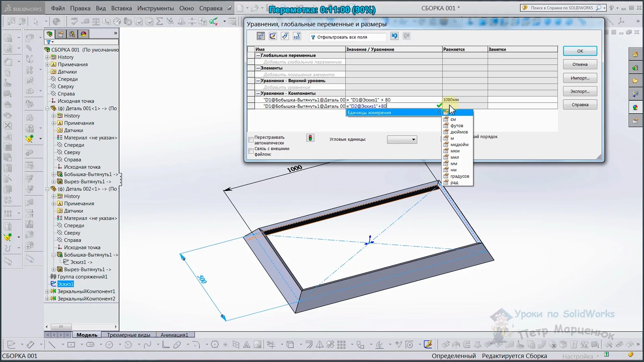The height and width of the screenshot is (362, 644).
Task: Click green checkmark to accept equation
Action: click(439, 106)
